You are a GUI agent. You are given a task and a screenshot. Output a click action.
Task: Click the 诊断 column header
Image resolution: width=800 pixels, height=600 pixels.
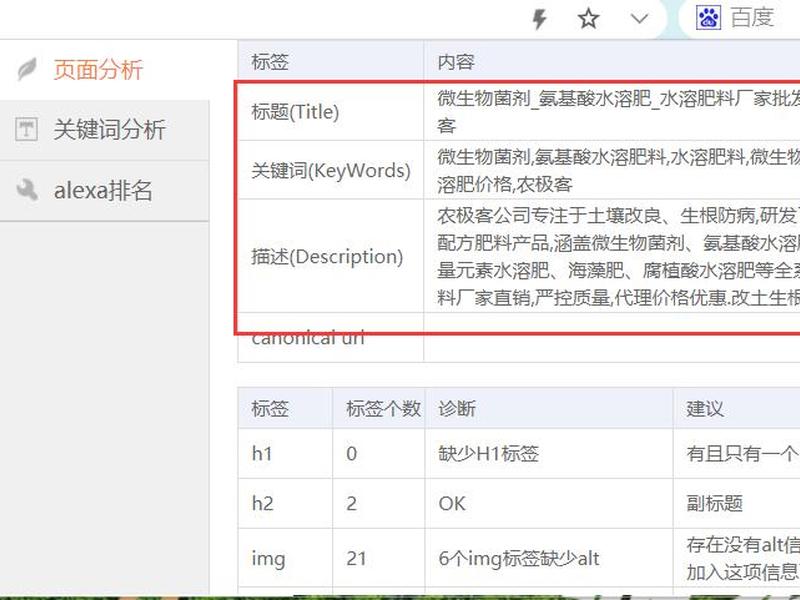tap(457, 408)
